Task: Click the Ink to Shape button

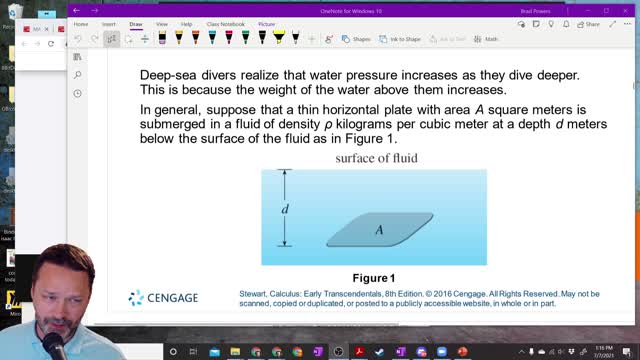Action: click(400, 39)
